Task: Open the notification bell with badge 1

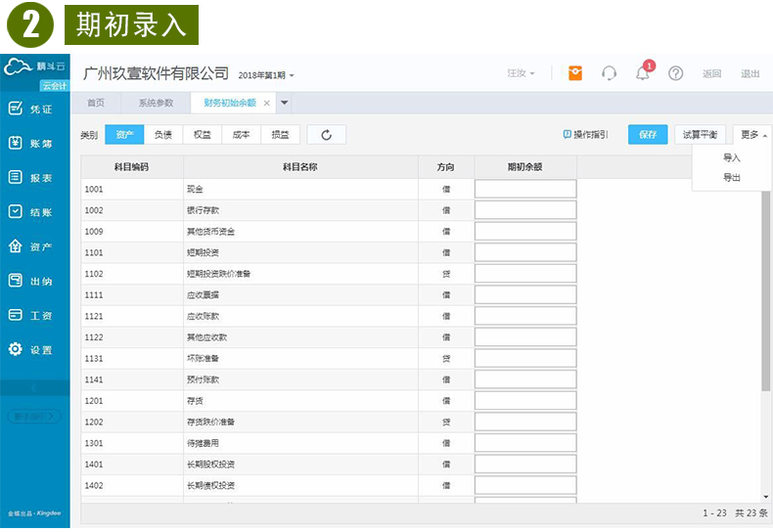Action: point(643,72)
